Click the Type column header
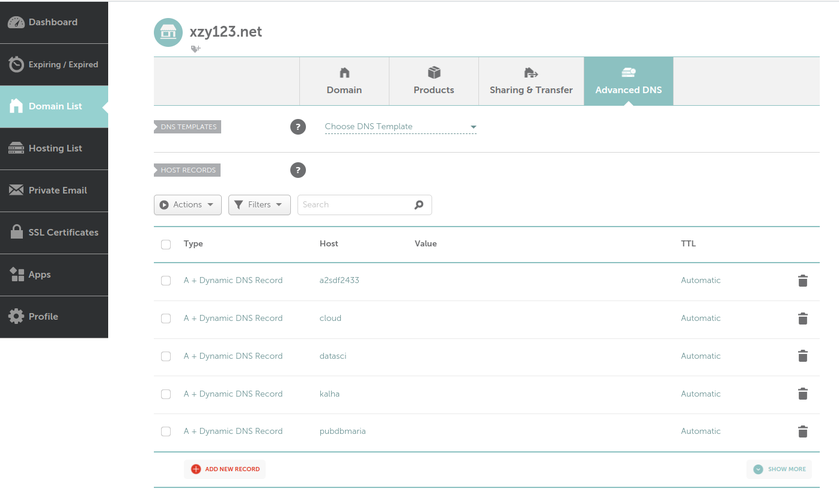Screen dimensions: 839x497 [x=193, y=244]
